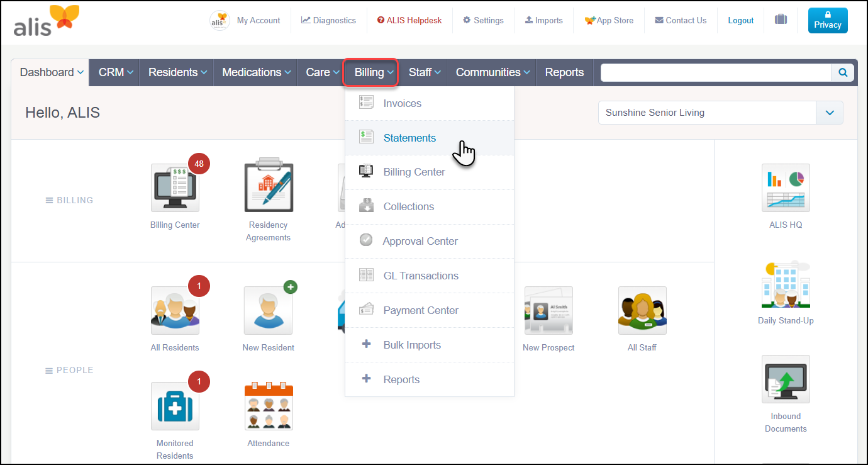Click the New Prospect card icon
The height and width of the screenshot is (465, 868).
pos(548,311)
